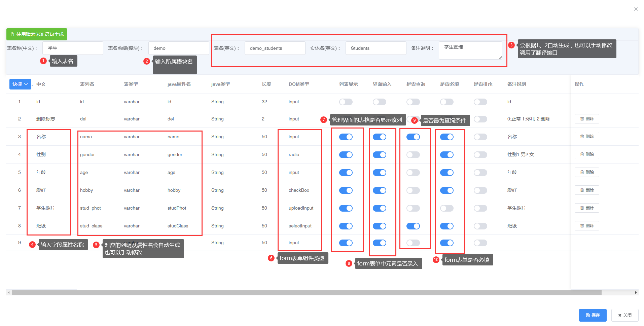This screenshot has width=644, height=326.
Task: Click the uploadInput DOM type cell
Action: (x=301, y=208)
